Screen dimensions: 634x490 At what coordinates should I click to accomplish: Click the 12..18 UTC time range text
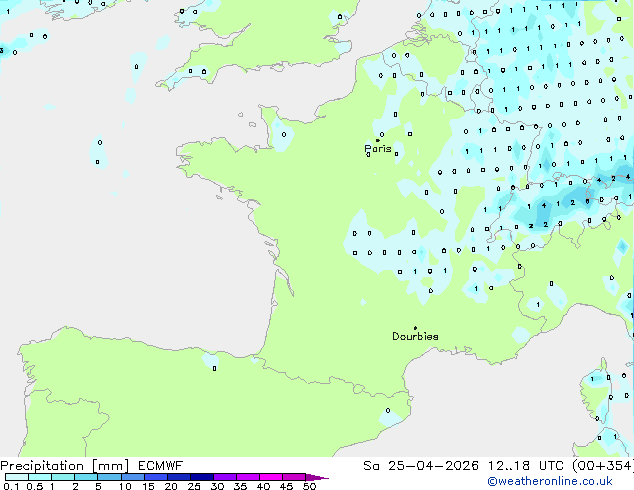coord(526,466)
